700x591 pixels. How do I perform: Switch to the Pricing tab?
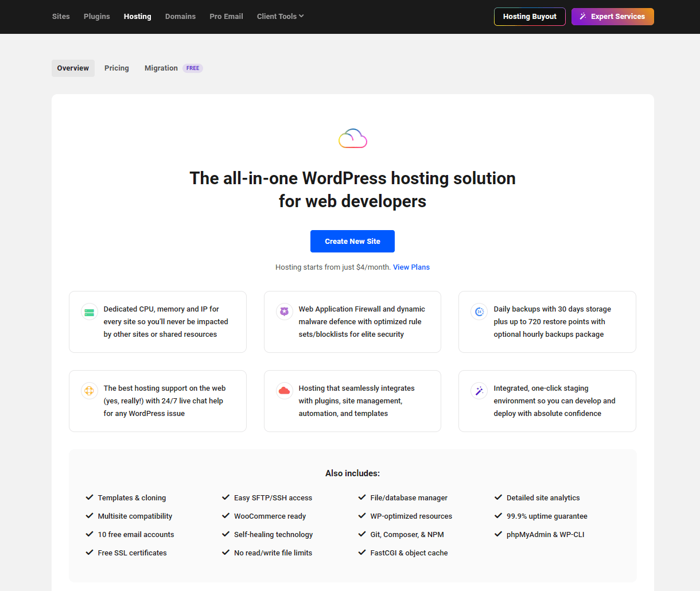tap(116, 68)
